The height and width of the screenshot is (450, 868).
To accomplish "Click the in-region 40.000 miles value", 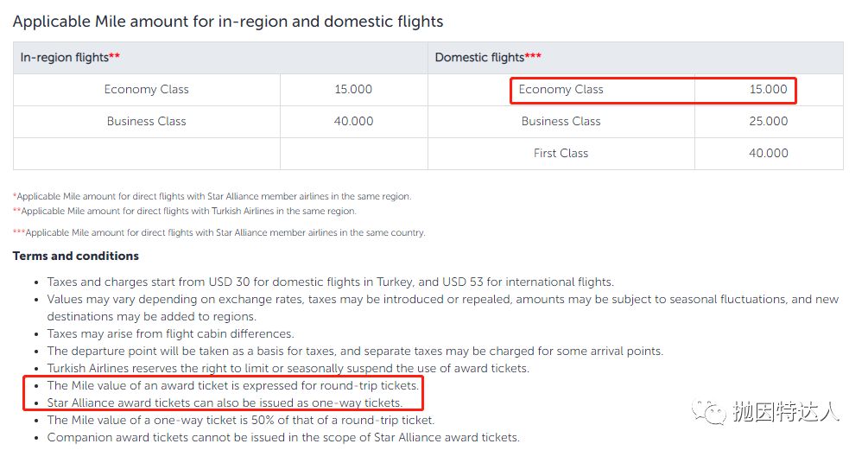I will (x=354, y=122).
